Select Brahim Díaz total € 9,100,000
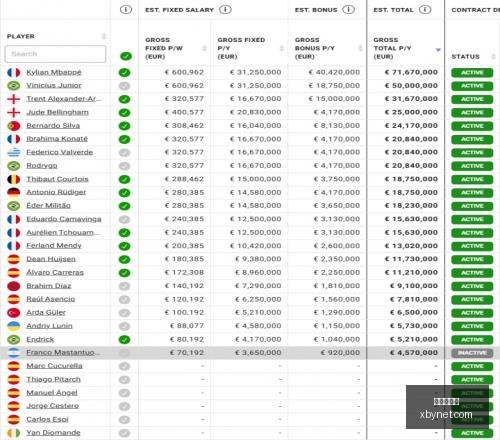 [x=414, y=286]
